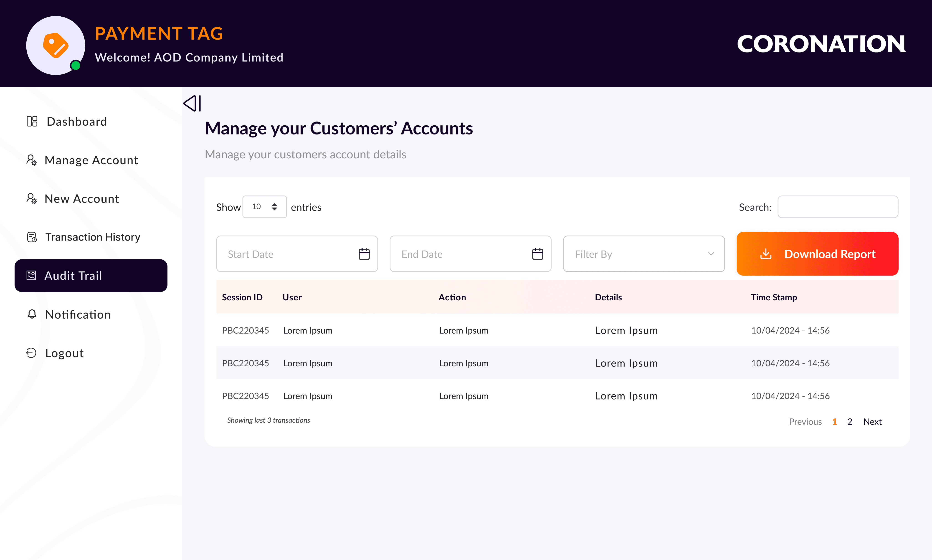The width and height of the screenshot is (932, 560).
Task: Collapse the sidebar with the arrow icon
Action: tap(192, 103)
